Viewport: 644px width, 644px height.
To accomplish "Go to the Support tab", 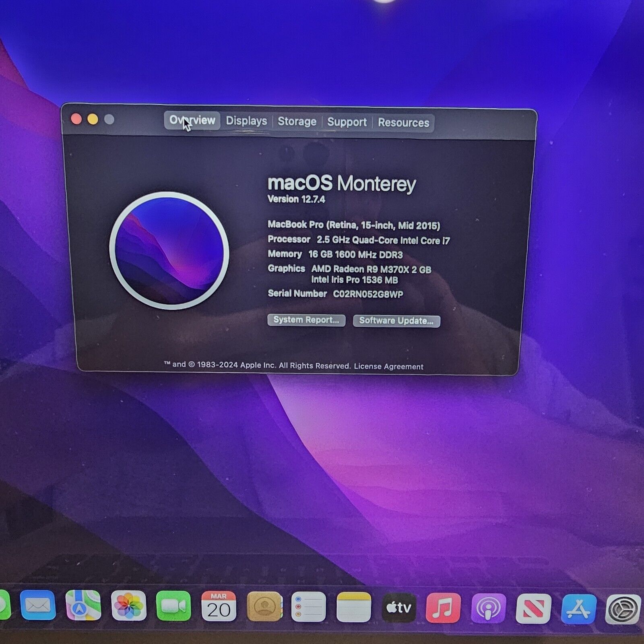I will coord(347,122).
